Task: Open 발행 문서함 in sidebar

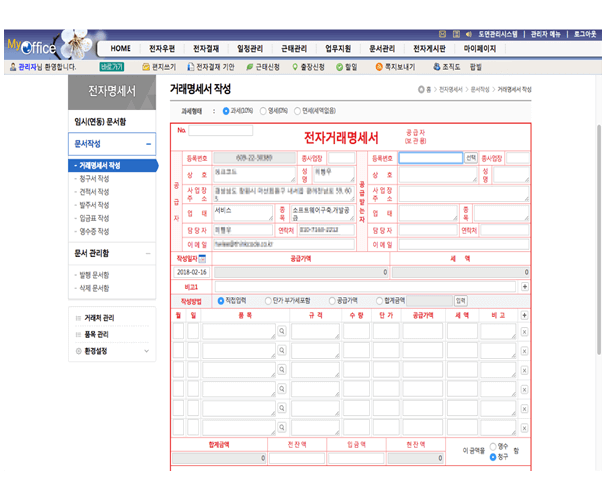Action: point(94,275)
